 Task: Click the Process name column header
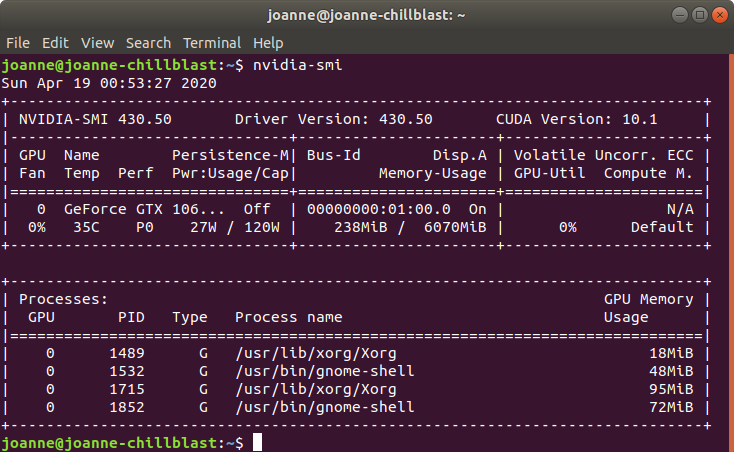tap(289, 317)
